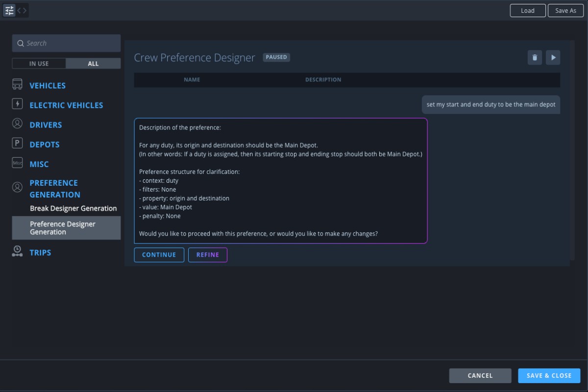This screenshot has height=392, width=588.
Task: Click the Preference Generation person icon
Action: (18, 187)
